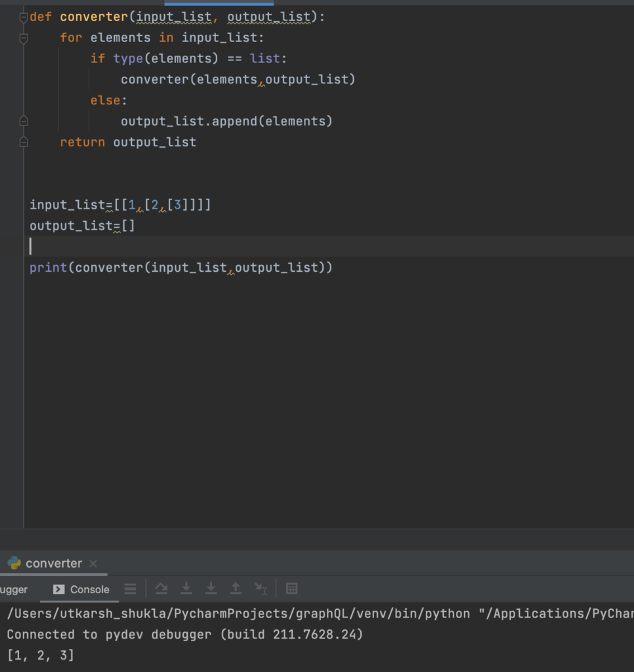
Task: Click the Step Out up-arrow icon
Action: click(236, 589)
